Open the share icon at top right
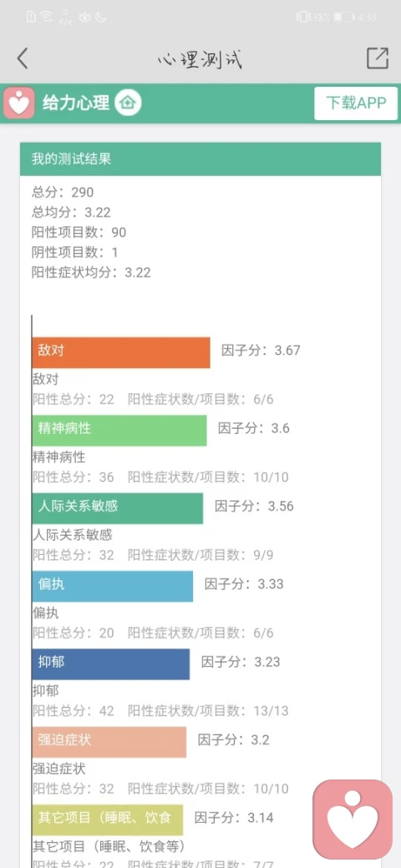 378,58
